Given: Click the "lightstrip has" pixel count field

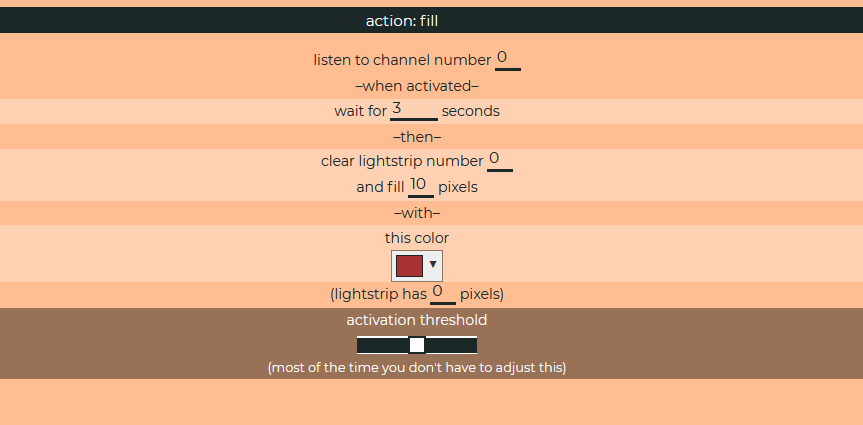Looking at the screenshot, I should point(442,293).
